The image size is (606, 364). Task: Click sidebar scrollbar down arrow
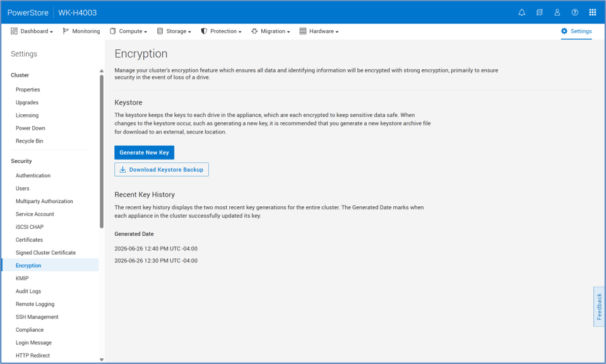tap(102, 360)
